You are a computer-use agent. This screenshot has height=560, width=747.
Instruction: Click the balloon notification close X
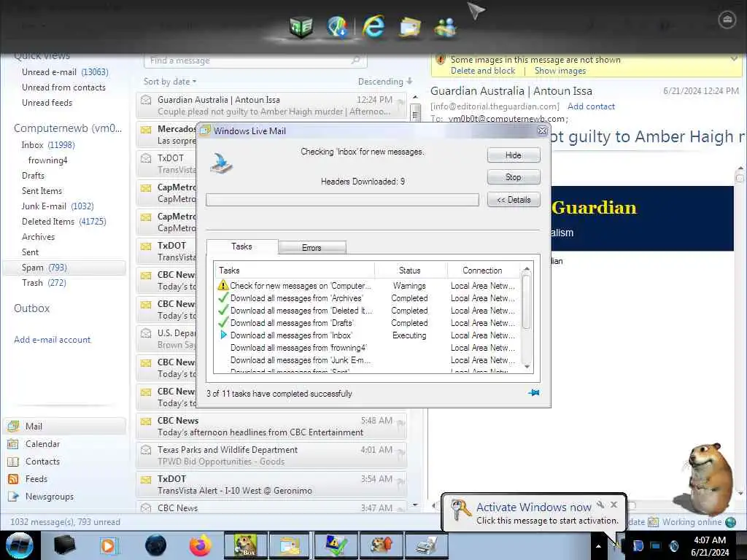[x=614, y=505]
